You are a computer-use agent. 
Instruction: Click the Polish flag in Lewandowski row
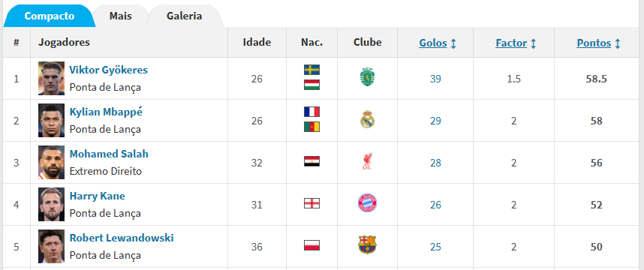pyautogui.click(x=311, y=245)
